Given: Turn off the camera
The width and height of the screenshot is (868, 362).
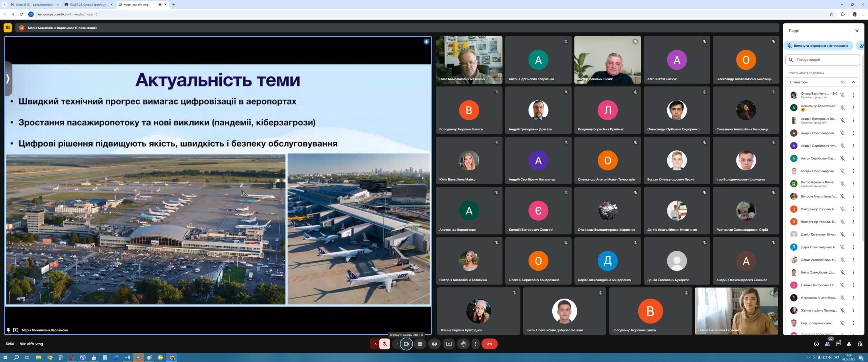Looking at the screenshot, I should [x=406, y=344].
